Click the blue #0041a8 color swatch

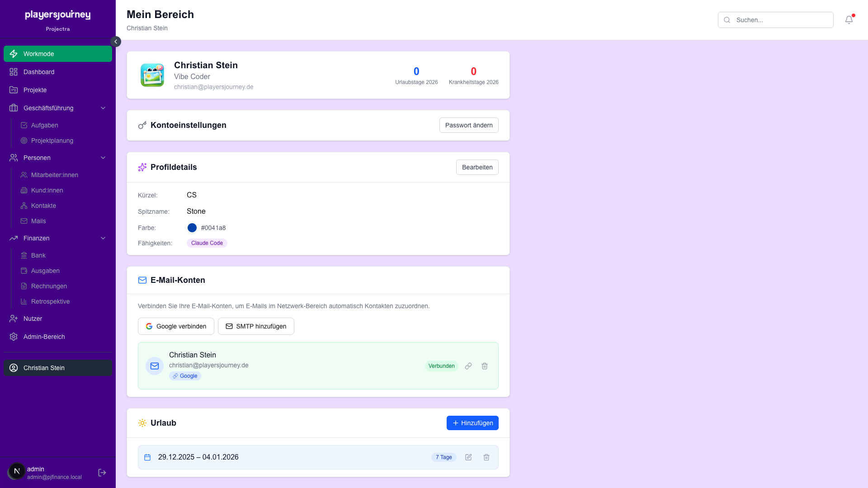click(x=192, y=228)
